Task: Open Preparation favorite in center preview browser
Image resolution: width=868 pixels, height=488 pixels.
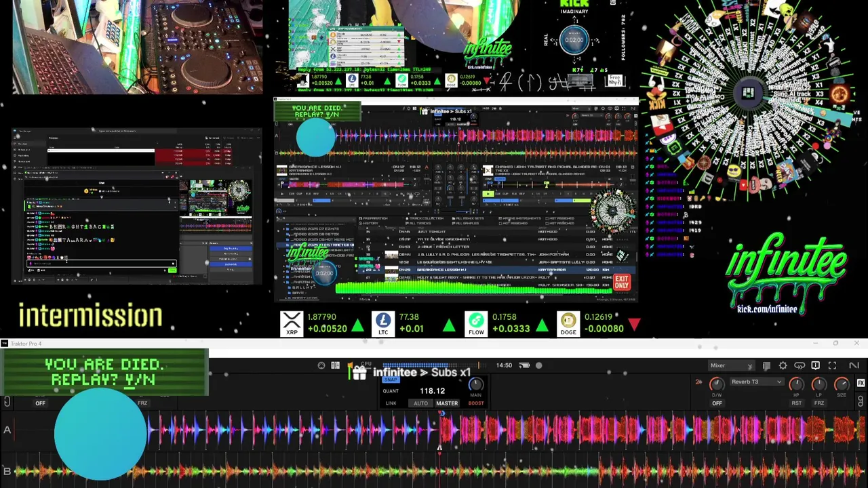Action: click(374, 218)
